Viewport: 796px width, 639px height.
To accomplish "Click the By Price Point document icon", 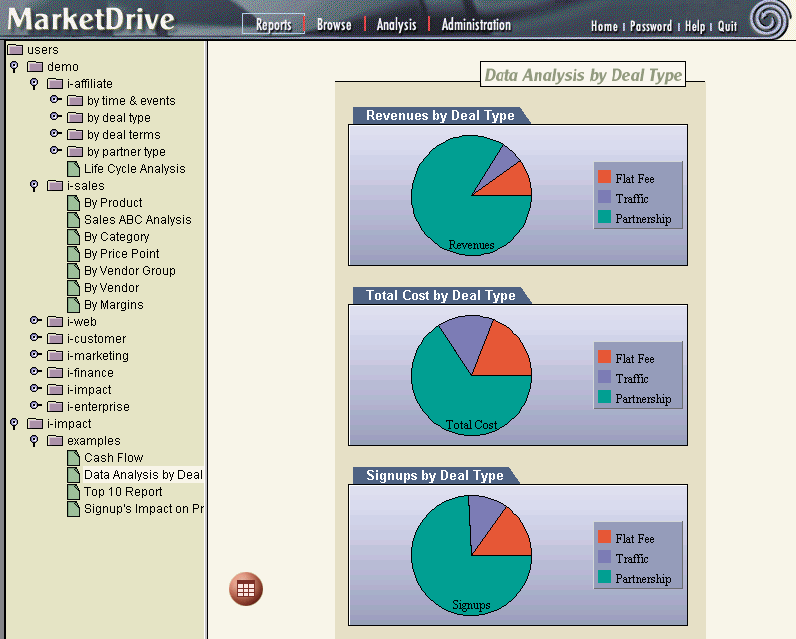I will pos(74,254).
